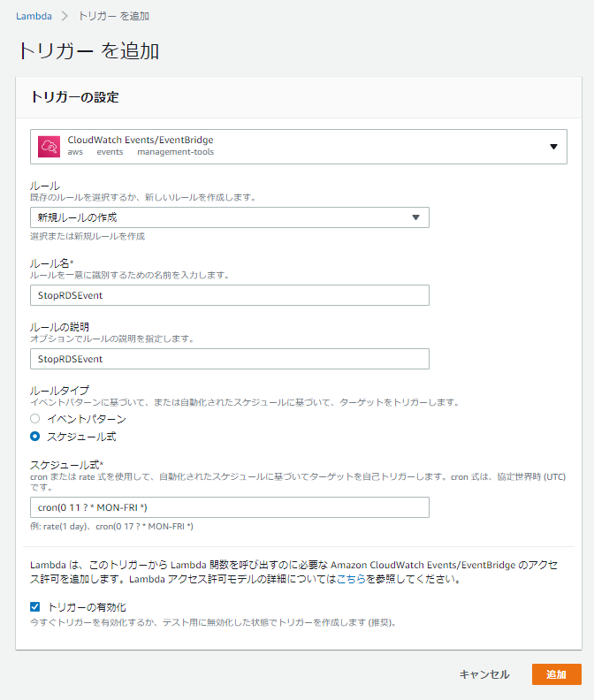Open the 新規ルールの作成 combo box

coord(230,217)
